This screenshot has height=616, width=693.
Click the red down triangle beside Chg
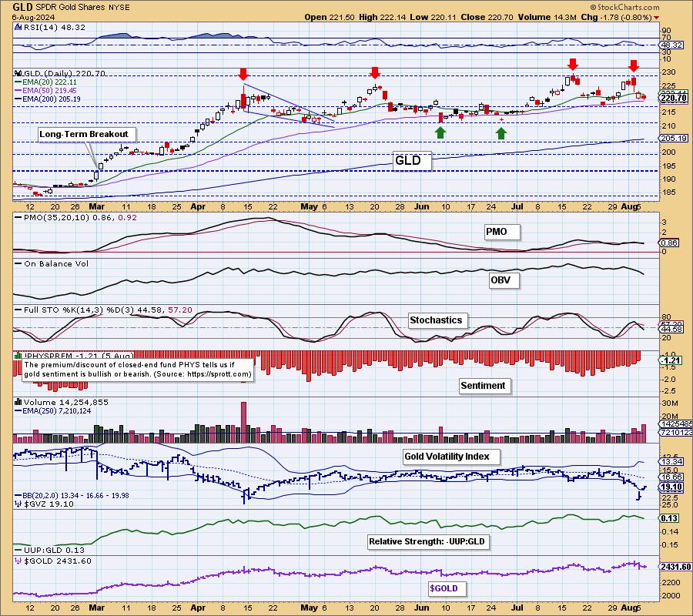coord(656,18)
